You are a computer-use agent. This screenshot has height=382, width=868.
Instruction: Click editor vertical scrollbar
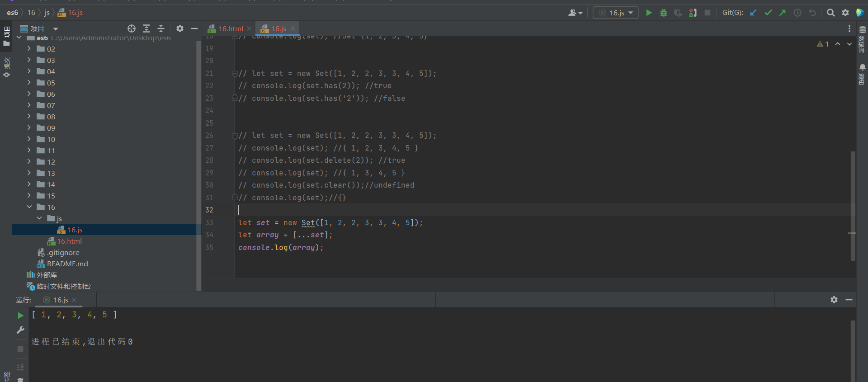pos(853,206)
